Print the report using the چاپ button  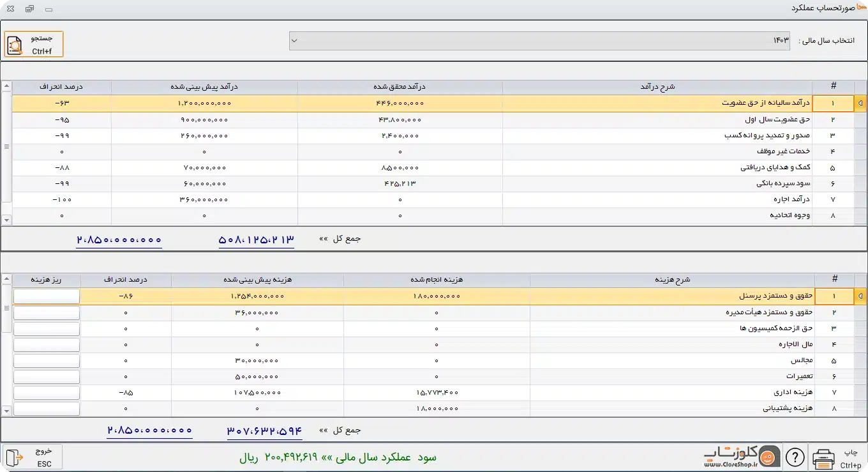click(x=837, y=457)
